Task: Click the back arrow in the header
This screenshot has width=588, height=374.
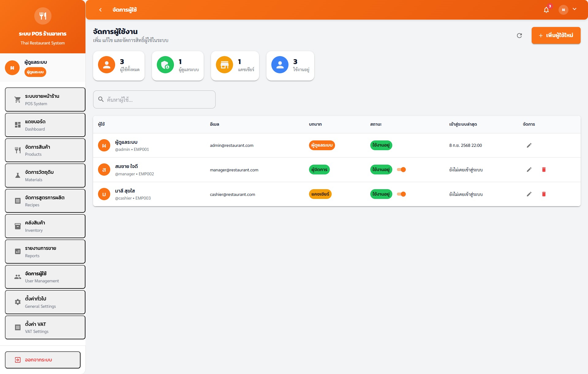Action: point(100,10)
